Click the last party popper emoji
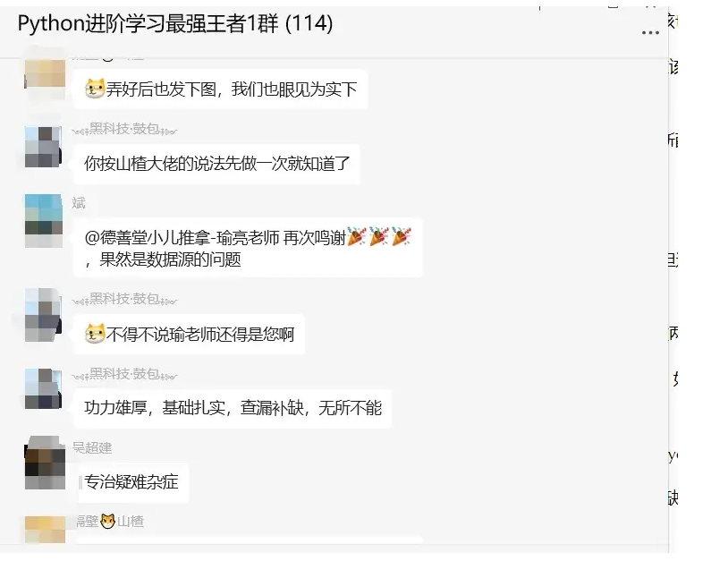728x561 pixels. [x=402, y=237]
